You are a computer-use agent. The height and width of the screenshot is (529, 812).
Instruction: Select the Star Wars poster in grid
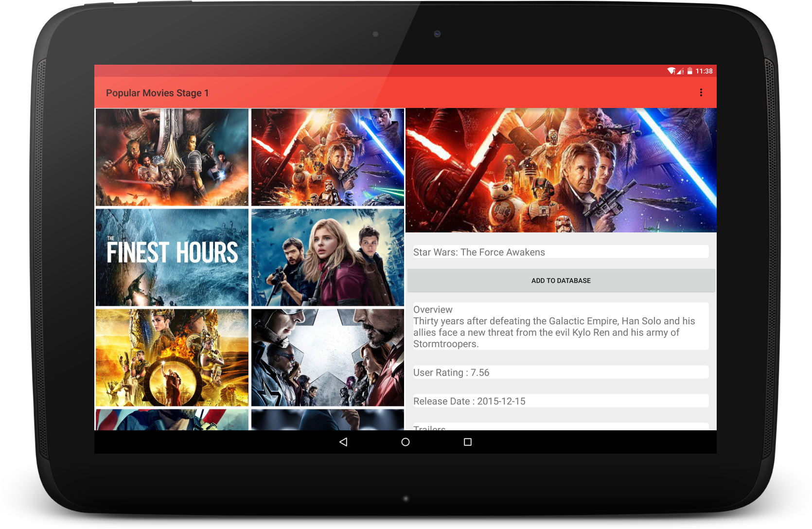pyautogui.click(x=328, y=157)
